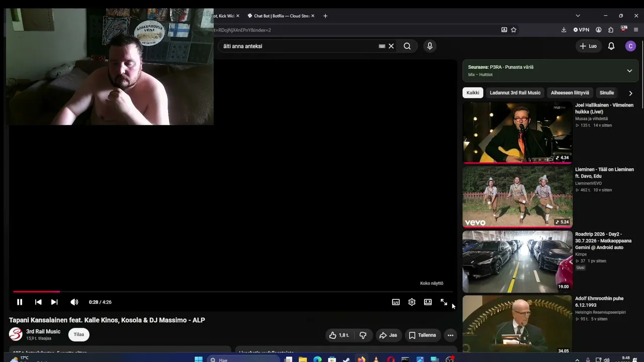Viewport: 644px width, 362px height.
Task: Open on-screen keyboard in search box
Action: [382, 46]
